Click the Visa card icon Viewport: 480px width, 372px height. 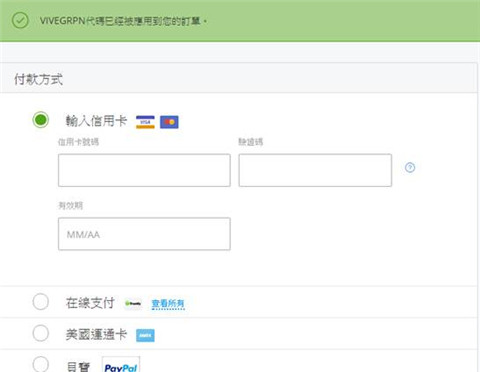[145, 122]
